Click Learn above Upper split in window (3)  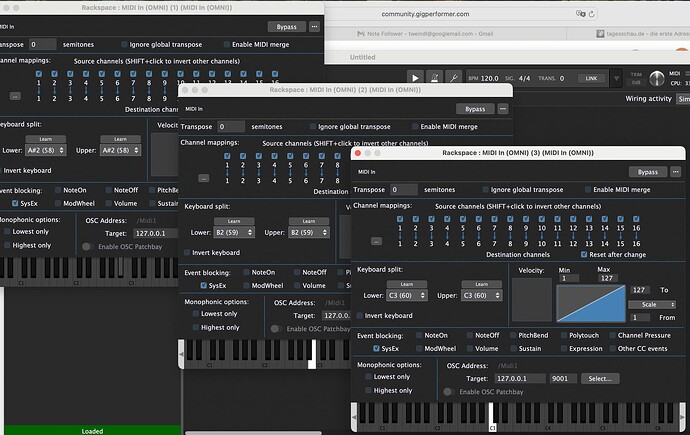pos(481,284)
